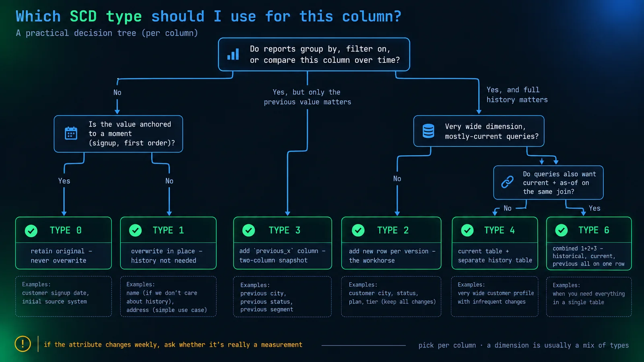
Task: Select the text "add `previous_x` column – two-column snapshot"
Action: pyautogui.click(x=283, y=255)
